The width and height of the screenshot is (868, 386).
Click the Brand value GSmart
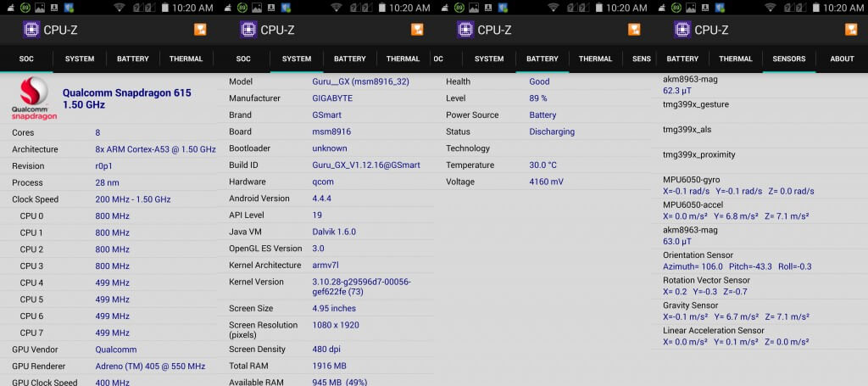click(327, 115)
